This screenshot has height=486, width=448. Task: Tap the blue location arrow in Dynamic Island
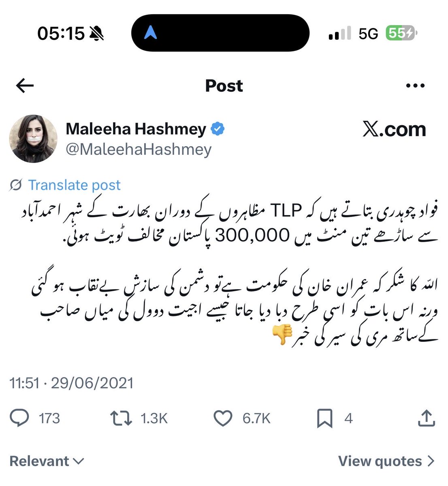(x=151, y=33)
